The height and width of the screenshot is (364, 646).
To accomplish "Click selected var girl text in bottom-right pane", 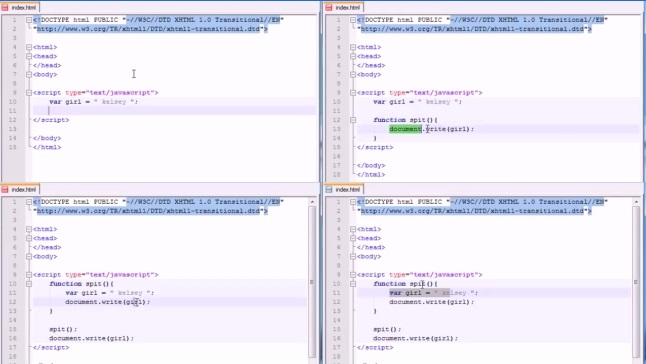I will coord(419,293).
